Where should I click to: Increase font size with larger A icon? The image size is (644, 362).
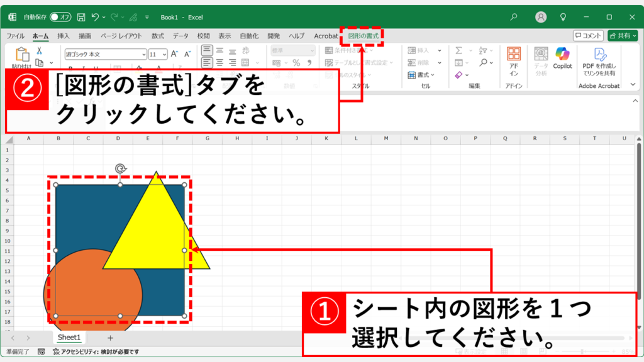point(174,54)
